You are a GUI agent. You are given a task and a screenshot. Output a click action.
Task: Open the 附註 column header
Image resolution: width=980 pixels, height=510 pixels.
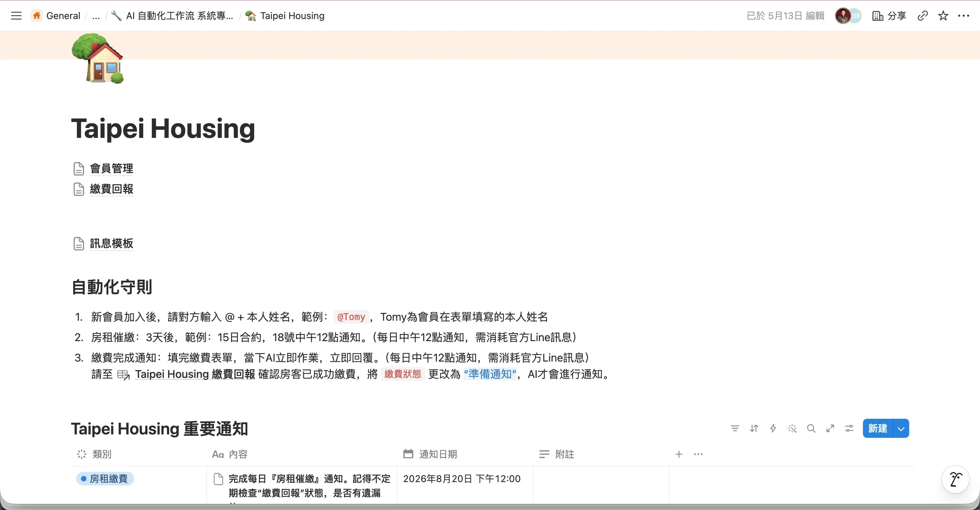[x=601, y=454]
